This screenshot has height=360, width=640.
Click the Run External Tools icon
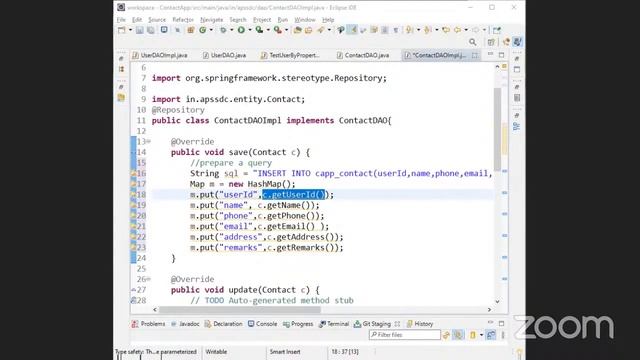(278, 30)
